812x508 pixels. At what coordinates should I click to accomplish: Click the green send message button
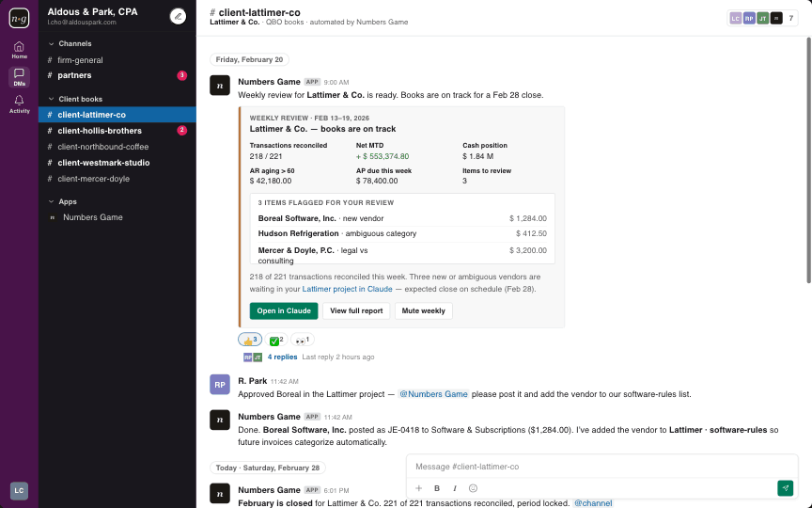785,488
